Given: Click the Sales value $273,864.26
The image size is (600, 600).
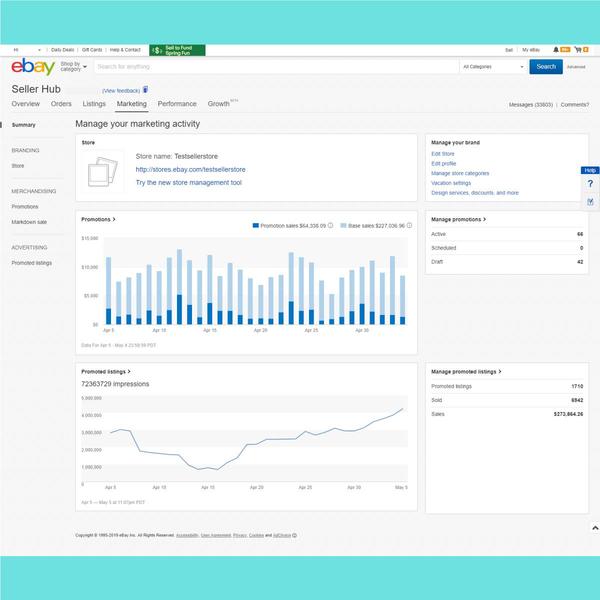Looking at the screenshot, I should point(569,414).
